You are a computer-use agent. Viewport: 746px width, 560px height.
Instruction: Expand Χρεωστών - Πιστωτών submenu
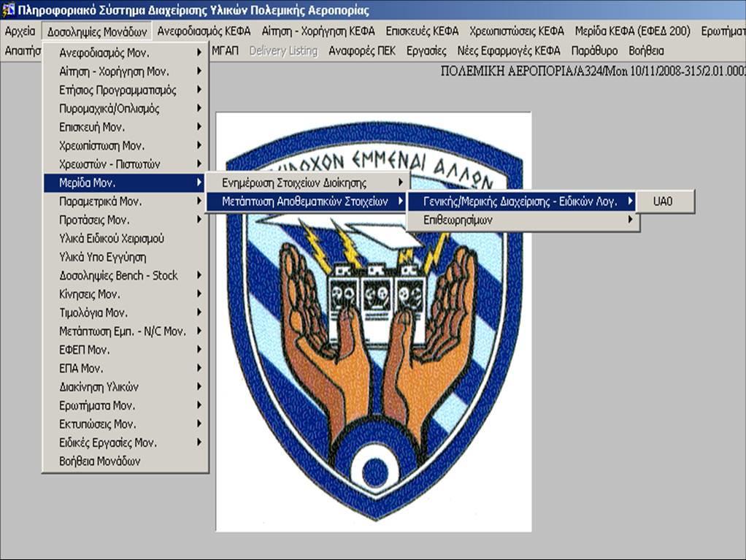tap(125, 164)
